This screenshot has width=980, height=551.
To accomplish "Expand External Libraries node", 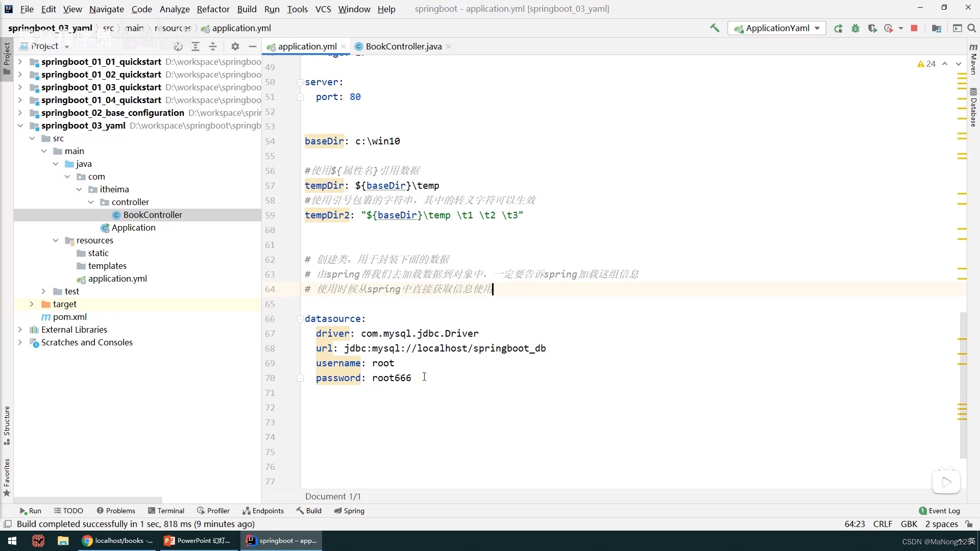I will click(20, 330).
